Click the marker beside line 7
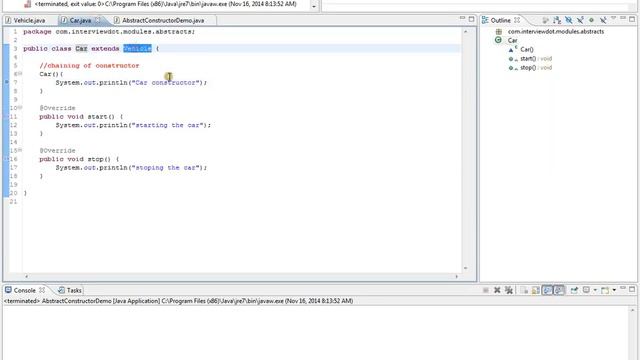Viewport: 640px width, 360px height. (x=6, y=82)
